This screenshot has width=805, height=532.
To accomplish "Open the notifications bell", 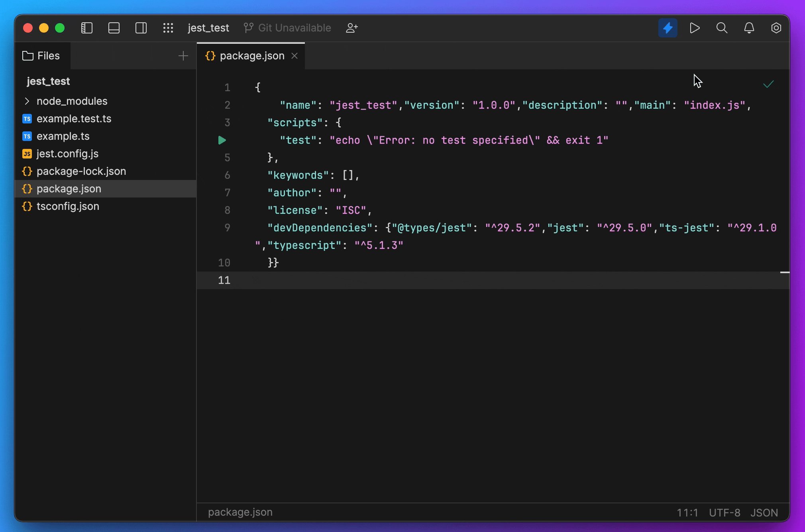I will (749, 28).
